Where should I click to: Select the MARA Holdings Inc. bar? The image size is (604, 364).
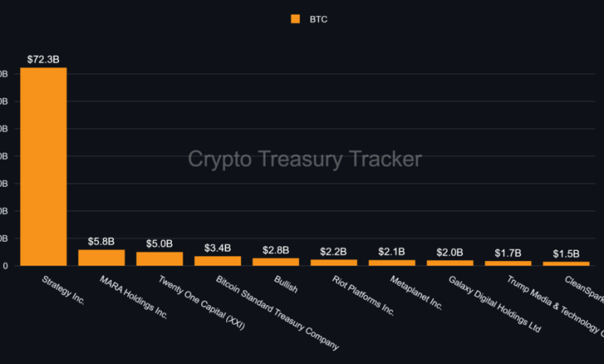(101, 257)
